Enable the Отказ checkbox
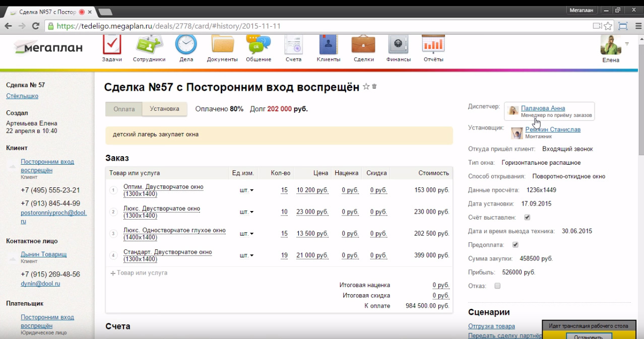This screenshot has width=644, height=339. [497, 286]
